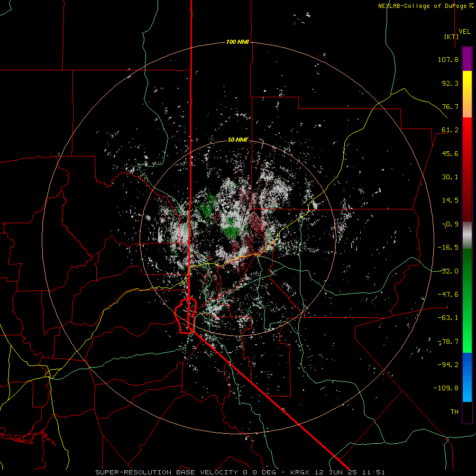Image resolution: width=476 pixels, height=476 pixels.
Task: Click the 100 NMI range ring label
Action: [237, 42]
